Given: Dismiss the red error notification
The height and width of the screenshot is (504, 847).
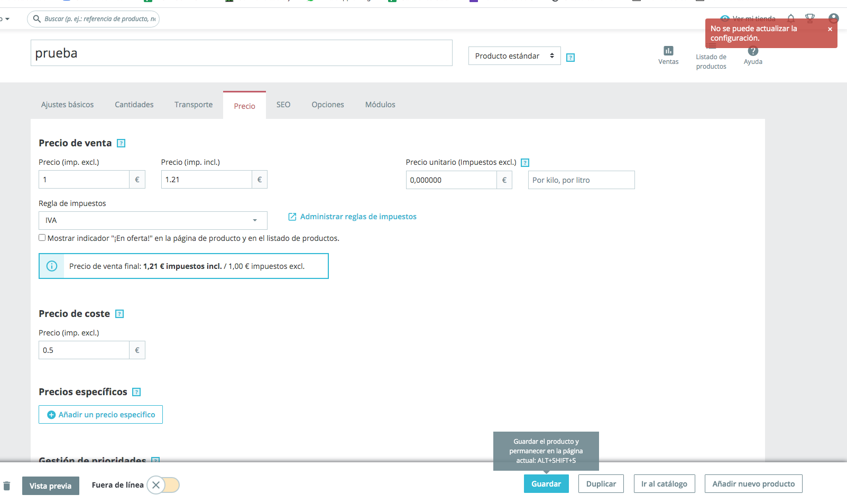Looking at the screenshot, I should click(x=830, y=29).
